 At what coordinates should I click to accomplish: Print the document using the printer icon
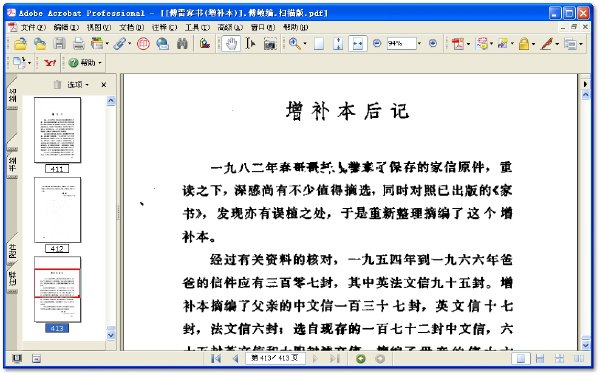[x=78, y=44]
